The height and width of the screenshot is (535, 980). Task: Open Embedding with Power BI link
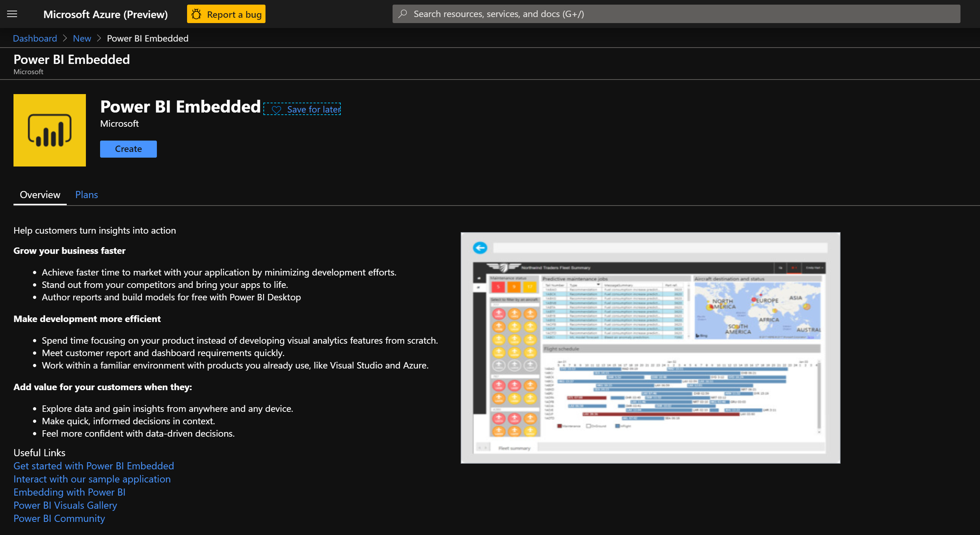[69, 492]
